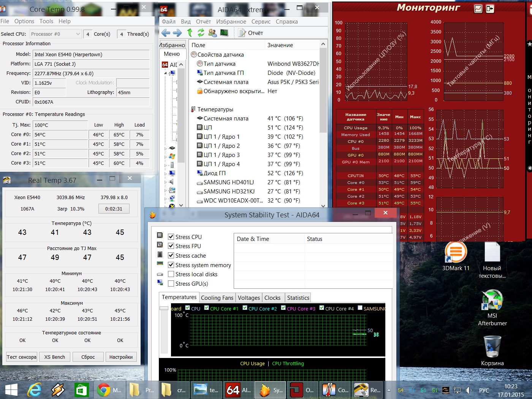This screenshot has height=399, width=532.
Task: Switch to System Stability Test taskbar button
Action: (271, 390)
